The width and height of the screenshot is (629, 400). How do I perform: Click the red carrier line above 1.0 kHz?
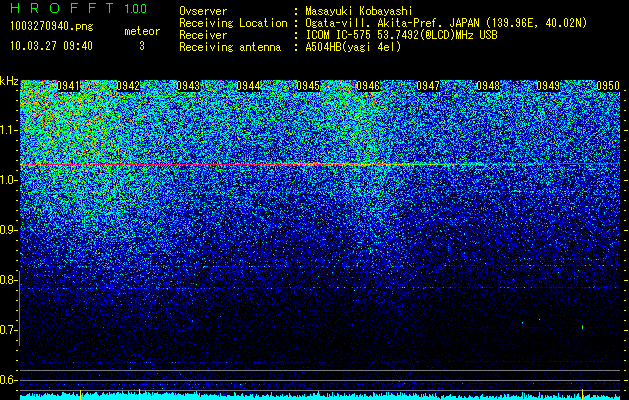click(320, 164)
